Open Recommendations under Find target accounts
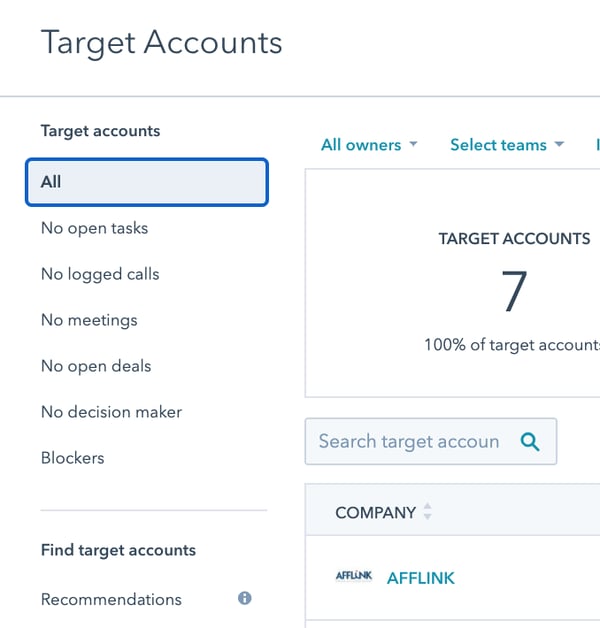Viewport: 600px width, 628px height. (111, 599)
